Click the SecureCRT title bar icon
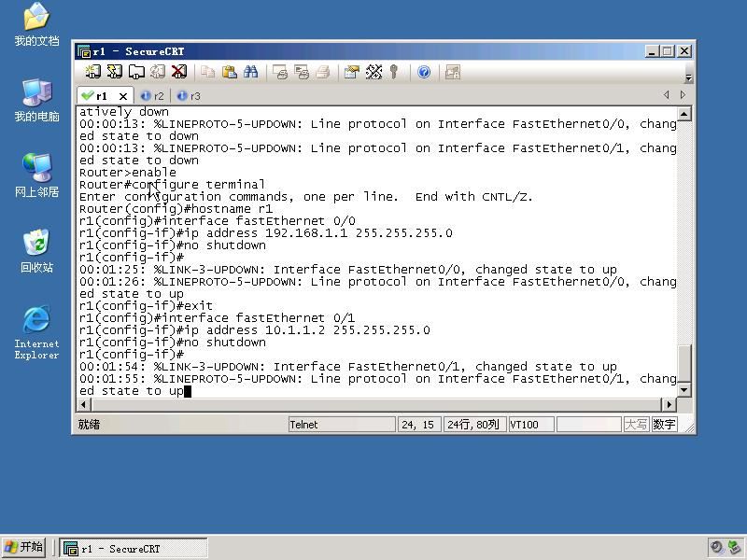The width and height of the screenshot is (747, 560). click(84, 51)
